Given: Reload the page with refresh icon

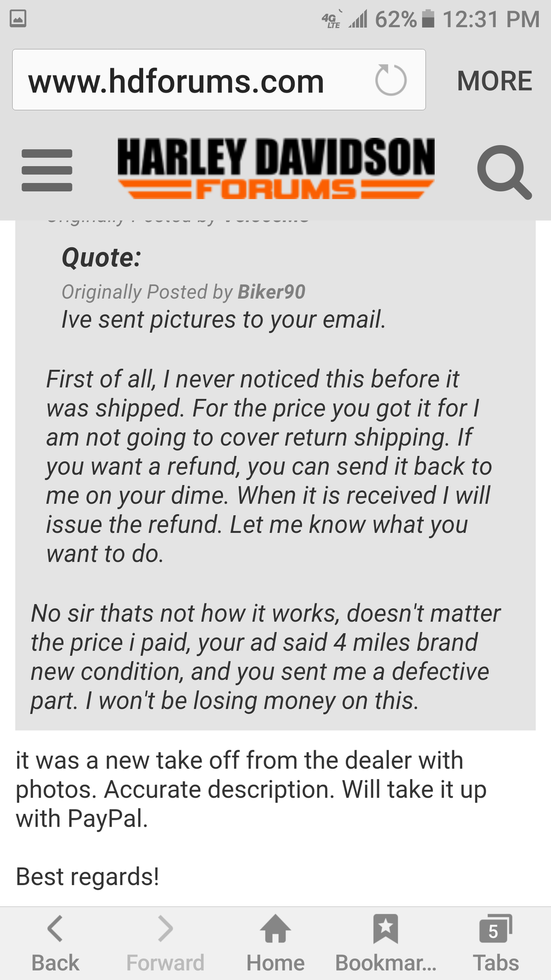Looking at the screenshot, I should (x=390, y=80).
